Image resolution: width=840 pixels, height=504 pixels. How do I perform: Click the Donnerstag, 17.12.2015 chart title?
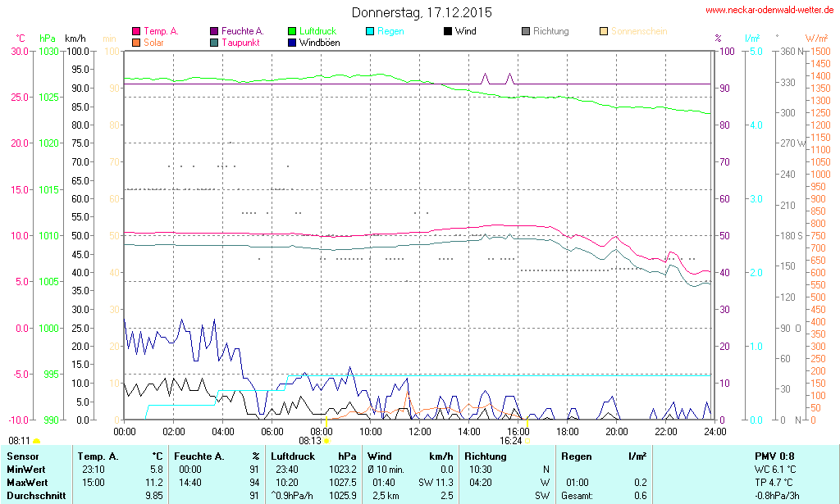[422, 12]
